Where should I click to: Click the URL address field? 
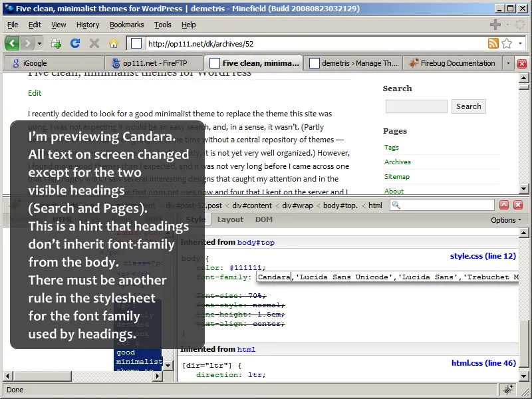(315, 43)
